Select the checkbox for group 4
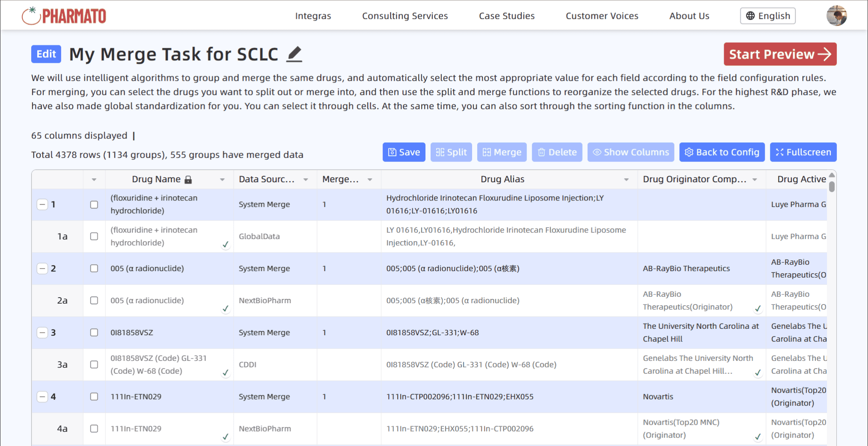Screen dimensions: 868x446 pos(94,397)
